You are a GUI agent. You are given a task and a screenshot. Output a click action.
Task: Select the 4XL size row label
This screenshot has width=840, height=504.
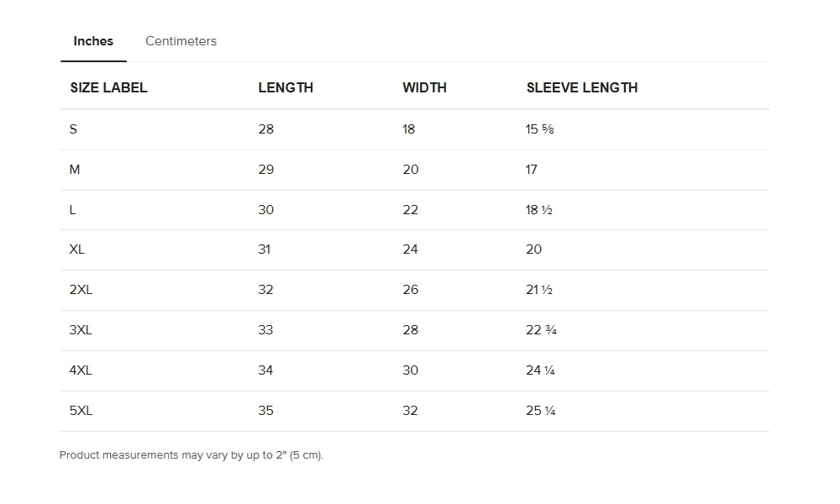coord(81,370)
